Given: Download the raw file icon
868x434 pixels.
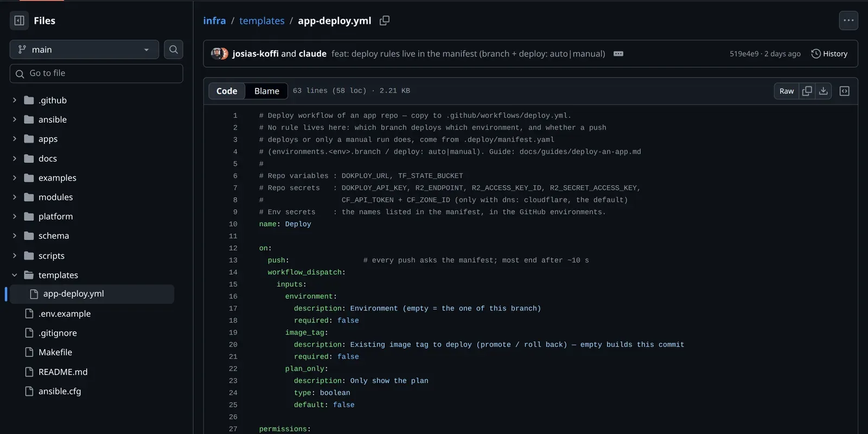Looking at the screenshot, I should point(824,91).
